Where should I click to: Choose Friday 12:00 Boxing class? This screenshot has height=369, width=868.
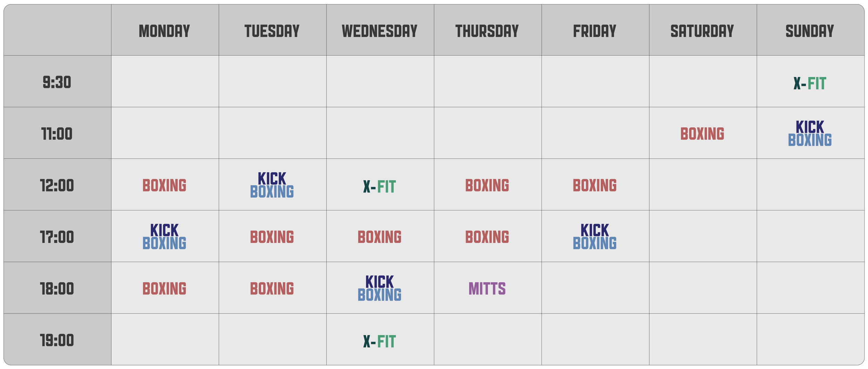click(x=595, y=186)
